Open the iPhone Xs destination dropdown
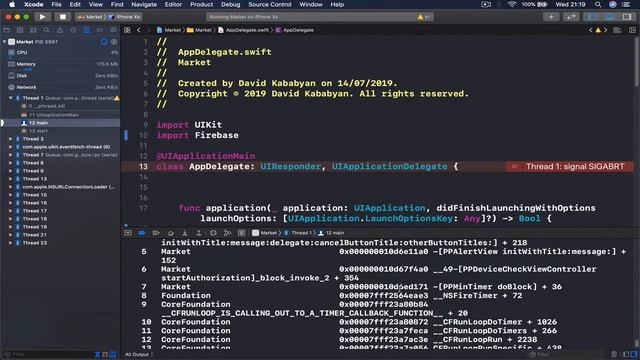 point(125,17)
